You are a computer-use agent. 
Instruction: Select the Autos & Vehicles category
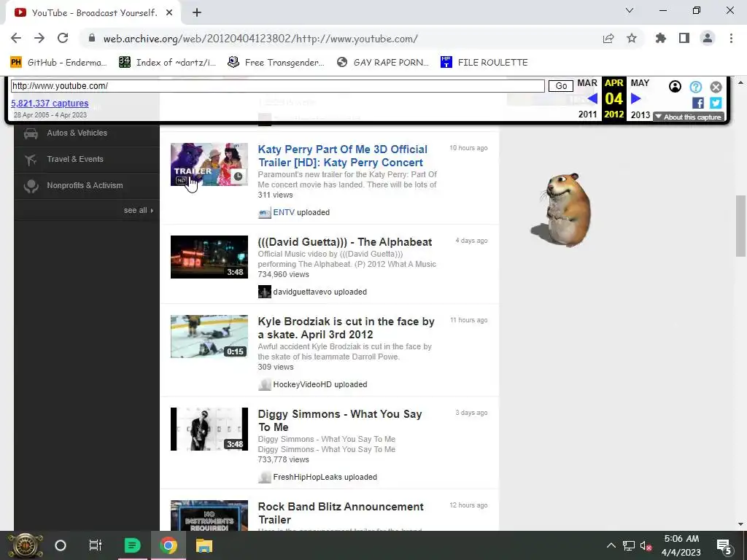(x=86, y=133)
